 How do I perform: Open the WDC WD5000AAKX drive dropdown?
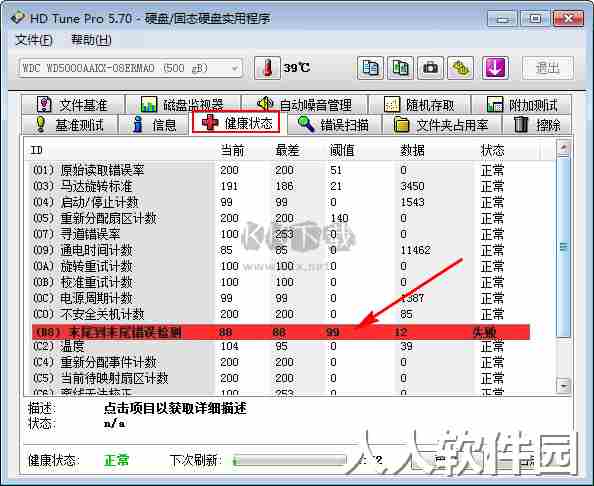(x=130, y=68)
